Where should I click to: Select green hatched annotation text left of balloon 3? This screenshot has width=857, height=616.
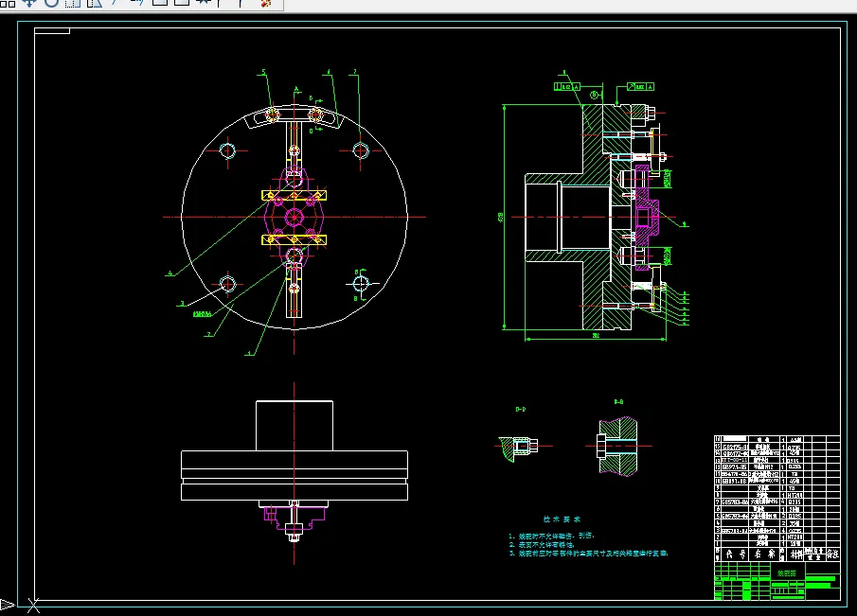[x=203, y=314]
